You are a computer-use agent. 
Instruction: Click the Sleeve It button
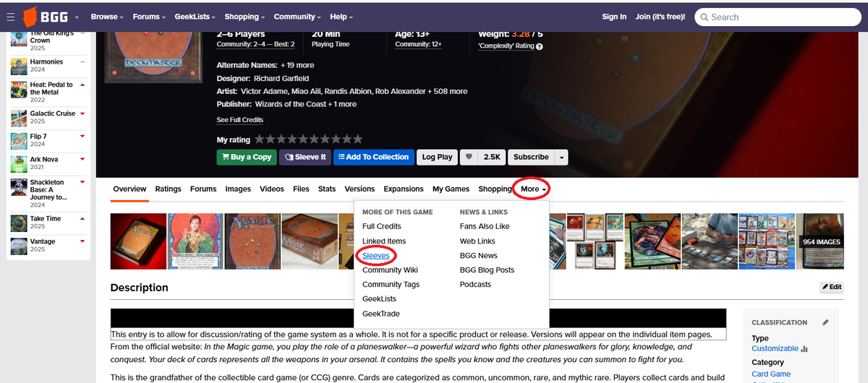click(305, 157)
